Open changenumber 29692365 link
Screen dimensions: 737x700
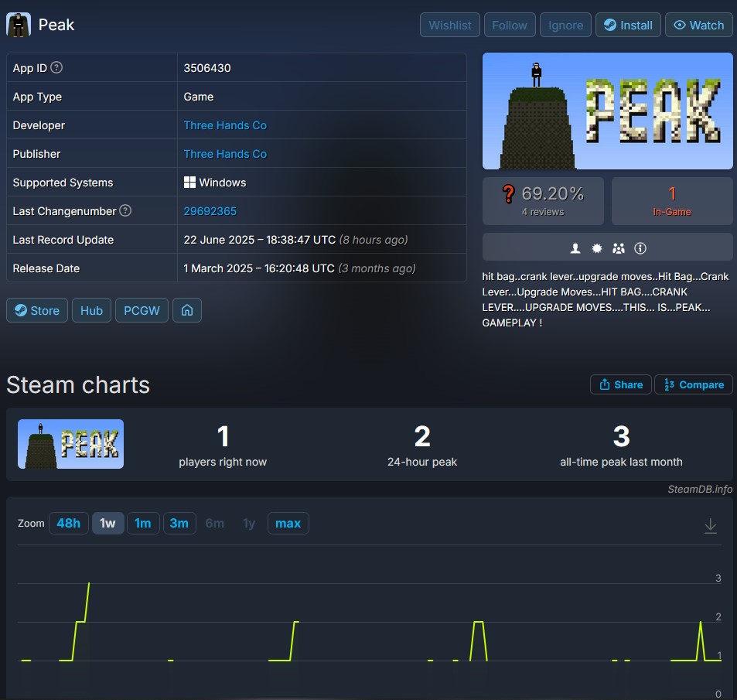(x=210, y=211)
